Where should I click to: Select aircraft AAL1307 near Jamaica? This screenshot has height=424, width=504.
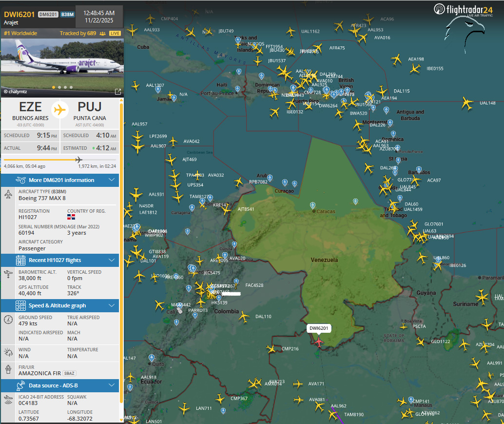[x=136, y=86]
